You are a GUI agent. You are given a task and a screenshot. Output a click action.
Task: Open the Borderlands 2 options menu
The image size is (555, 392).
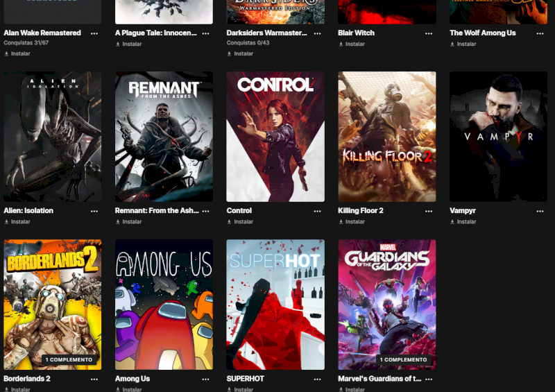point(94,379)
